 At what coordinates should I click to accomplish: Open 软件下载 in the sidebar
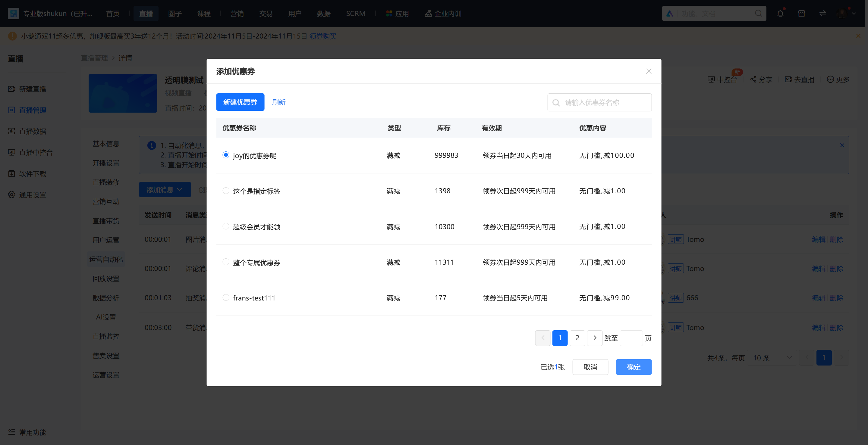27,174
